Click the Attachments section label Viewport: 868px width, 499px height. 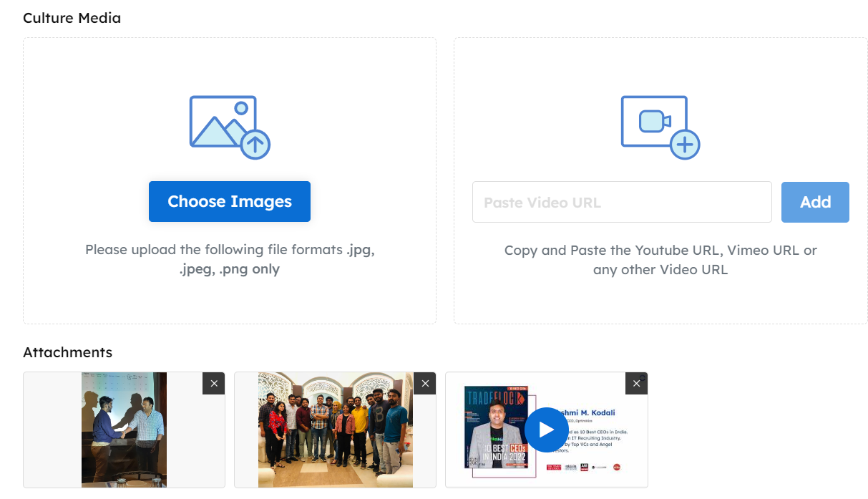click(67, 352)
